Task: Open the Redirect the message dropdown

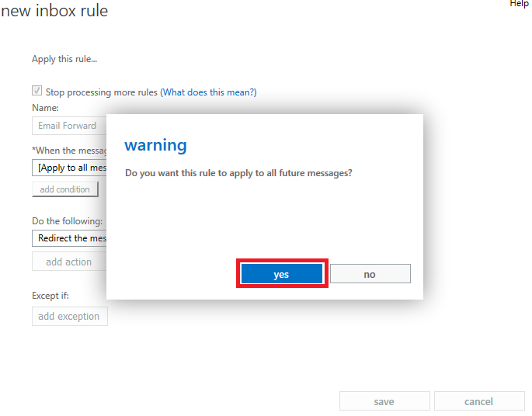Action: point(69,238)
